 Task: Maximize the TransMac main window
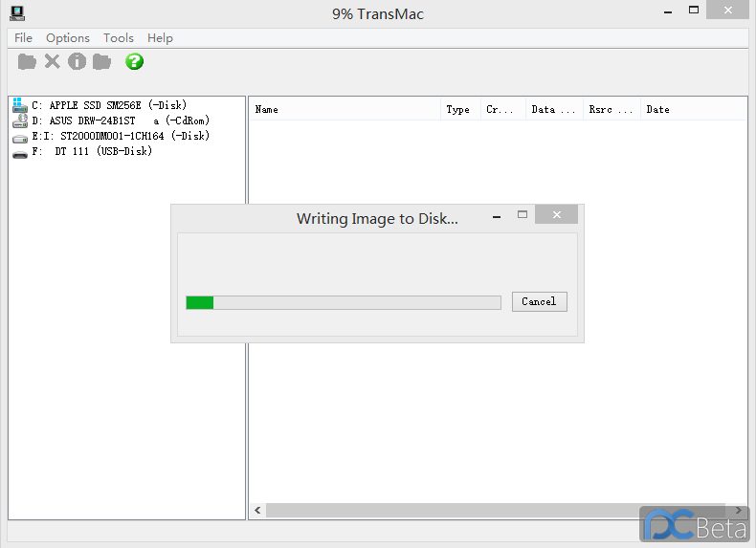click(x=694, y=10)
